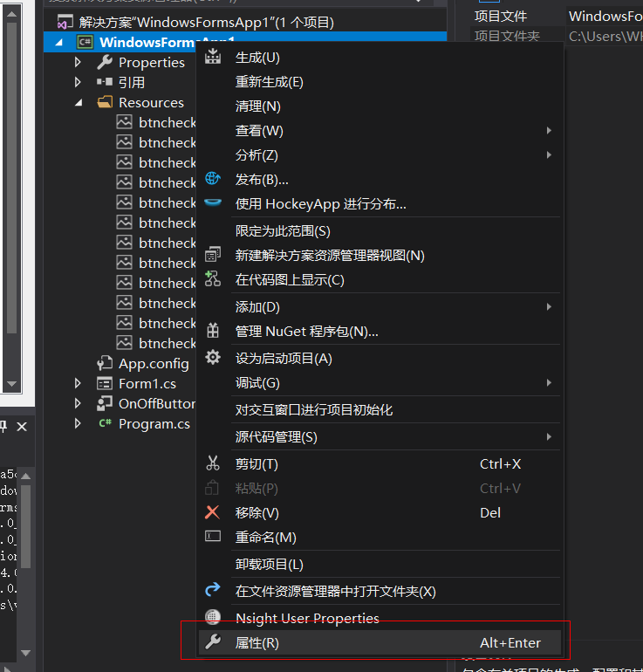Click the solution icon next to 解决方案

[65, 22]
